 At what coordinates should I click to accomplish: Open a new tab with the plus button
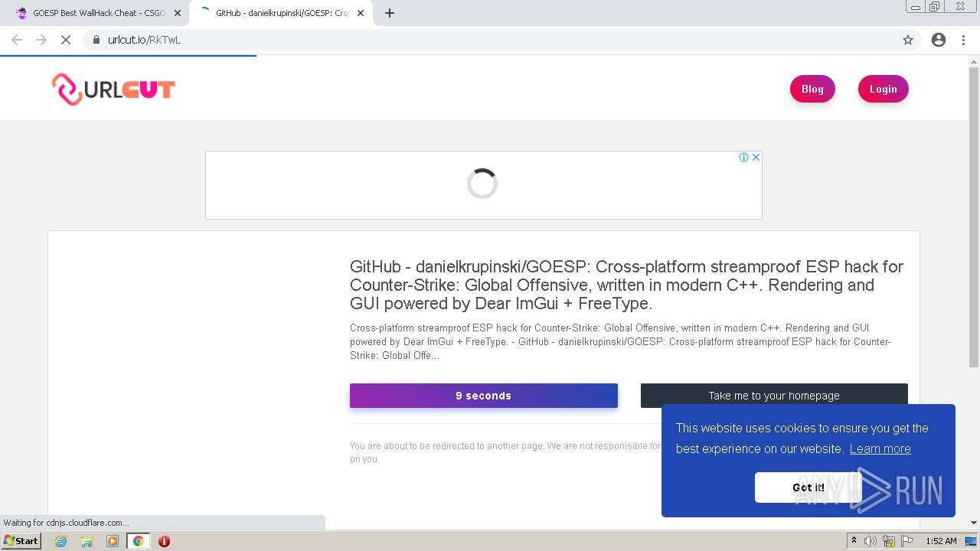click(390, 13)
